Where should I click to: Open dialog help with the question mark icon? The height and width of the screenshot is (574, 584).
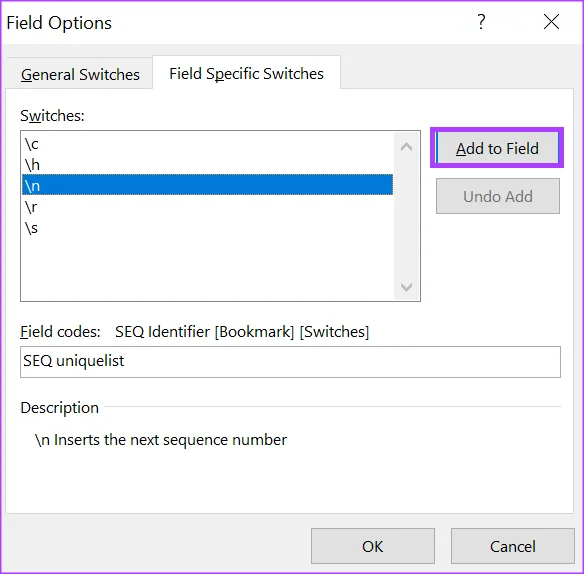click(481, 22)
